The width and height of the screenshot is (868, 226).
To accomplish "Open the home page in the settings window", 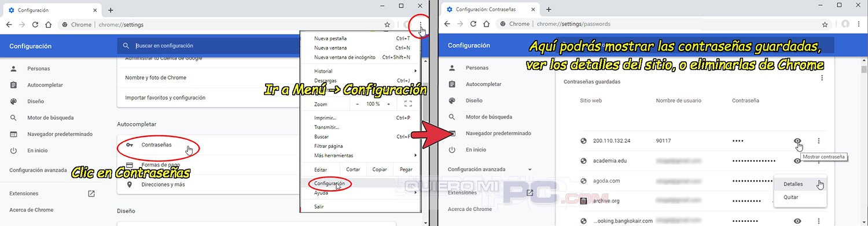I will pos(49,25).
